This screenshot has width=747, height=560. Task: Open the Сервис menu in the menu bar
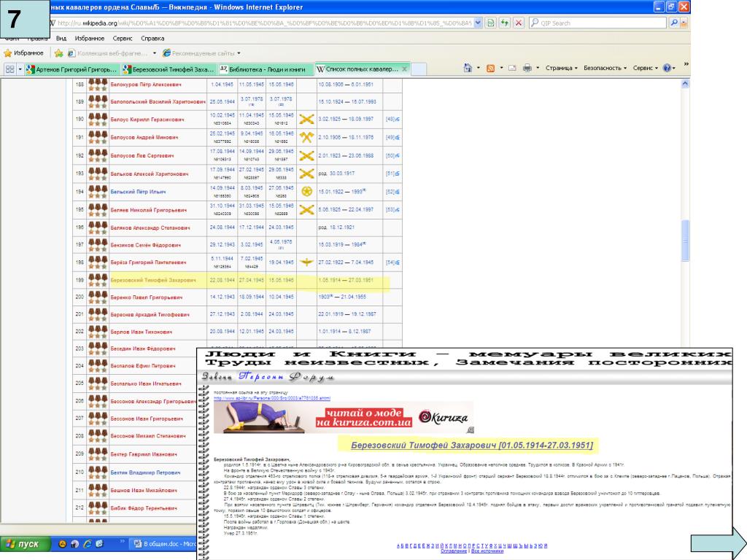(123, 38)
